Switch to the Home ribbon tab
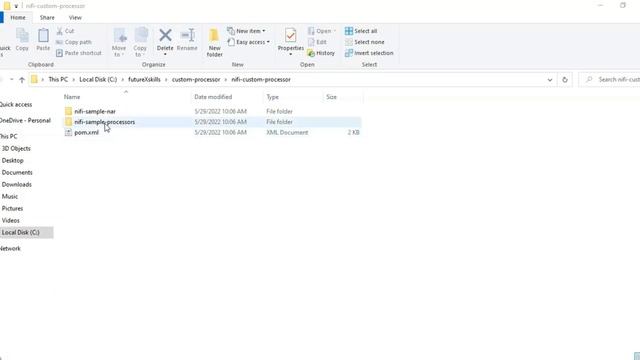This screenshot has height=360, width=640. (18, 18)
